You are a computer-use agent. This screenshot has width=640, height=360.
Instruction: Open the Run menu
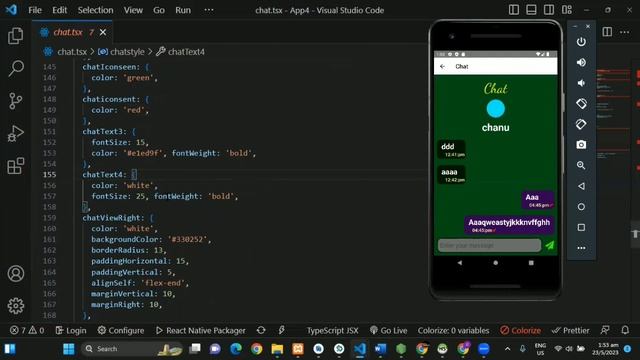(183, 10)
